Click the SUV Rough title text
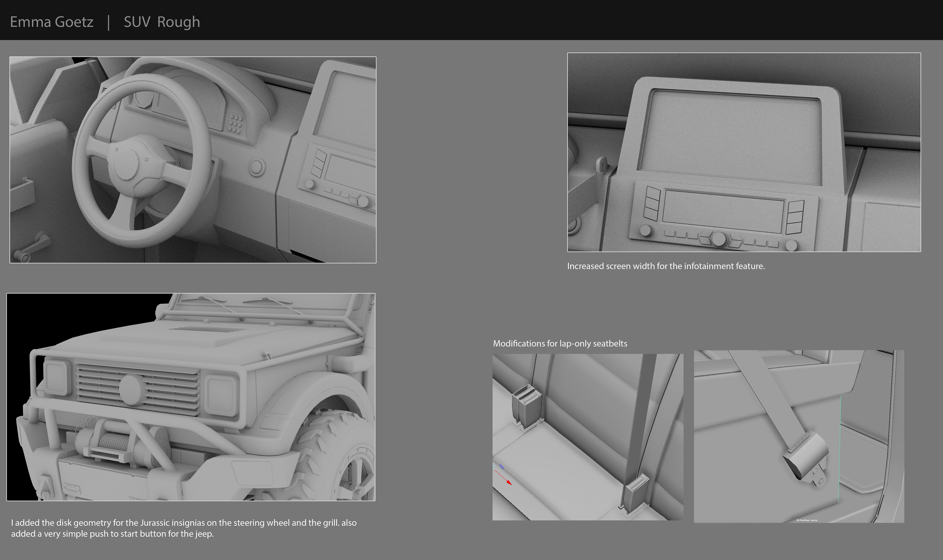The image size is (943, 560). [x=162, y=22]
